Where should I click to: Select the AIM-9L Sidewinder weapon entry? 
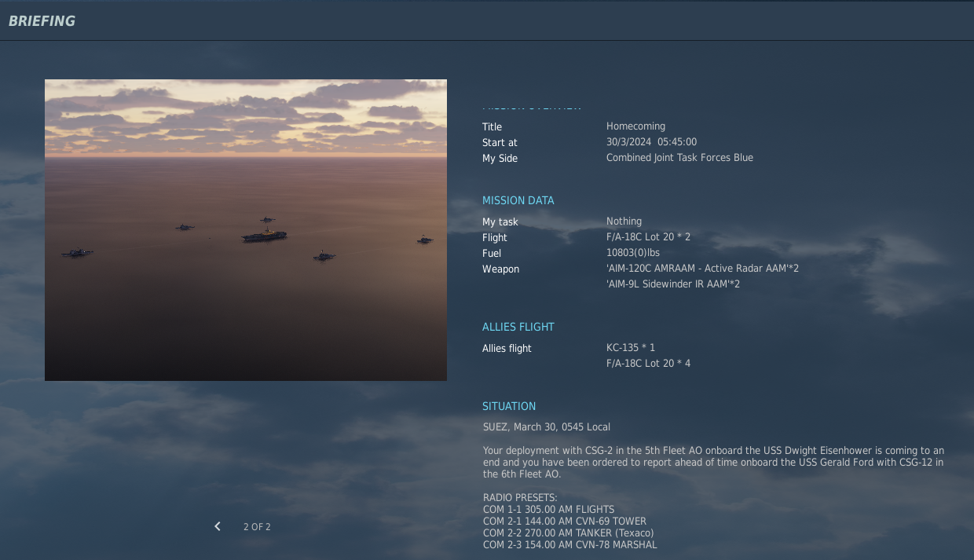(672, 284)
